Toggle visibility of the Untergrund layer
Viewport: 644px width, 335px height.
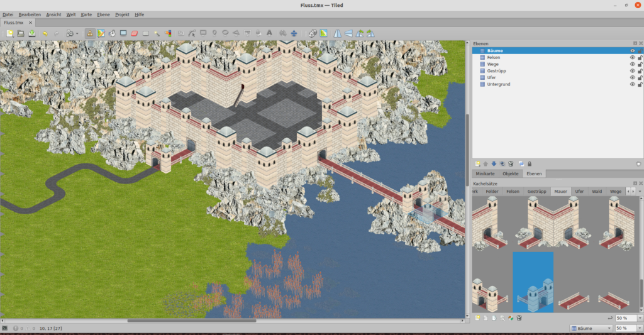tap(633, 84)
